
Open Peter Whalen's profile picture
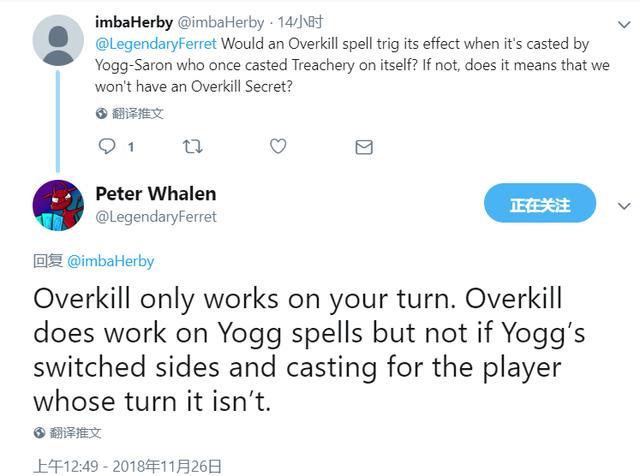tap(58, 205)
